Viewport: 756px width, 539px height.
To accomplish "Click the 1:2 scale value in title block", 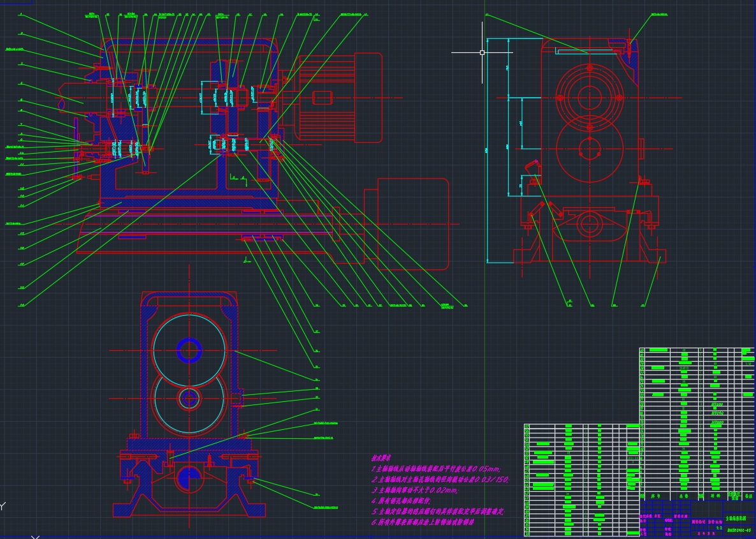I will pyautogui.click(x=720, y=528).
